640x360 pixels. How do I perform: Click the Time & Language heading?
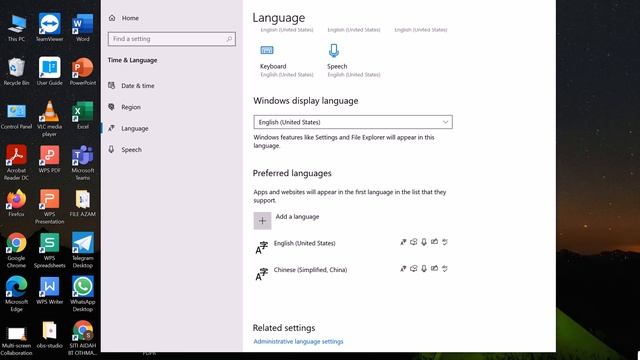coord(132,60)
